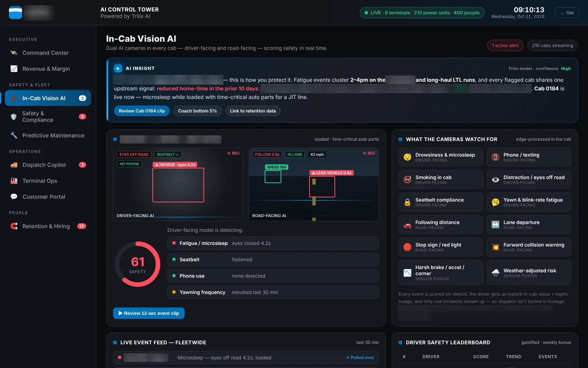Image resolution: width=588 pixels, height=368 pixels.
Task: Click the Yawning frequency detection row
Action: 273,292
